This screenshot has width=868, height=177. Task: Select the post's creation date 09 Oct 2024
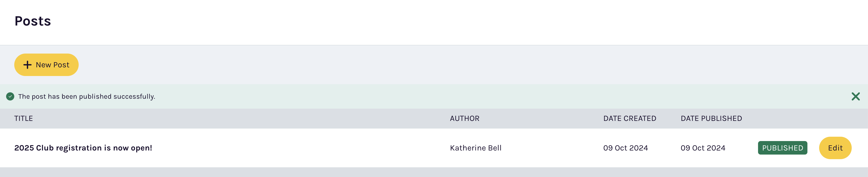626,148
